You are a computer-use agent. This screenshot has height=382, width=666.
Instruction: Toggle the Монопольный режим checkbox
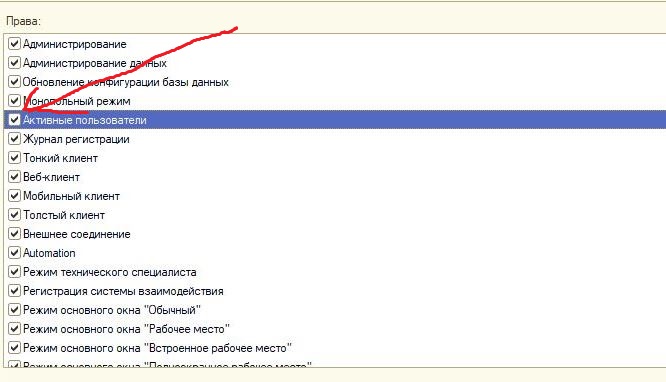(14, 101)
